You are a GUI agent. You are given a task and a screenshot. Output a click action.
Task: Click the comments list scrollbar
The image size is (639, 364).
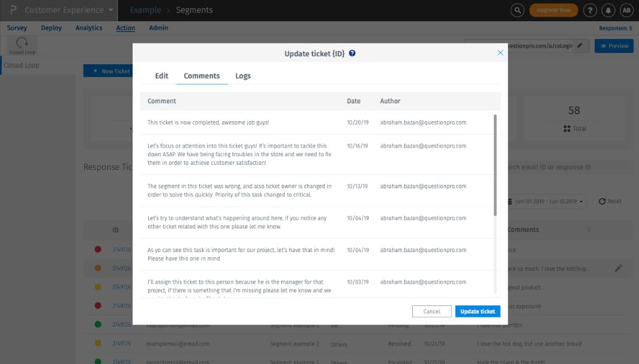click(495, 165)
